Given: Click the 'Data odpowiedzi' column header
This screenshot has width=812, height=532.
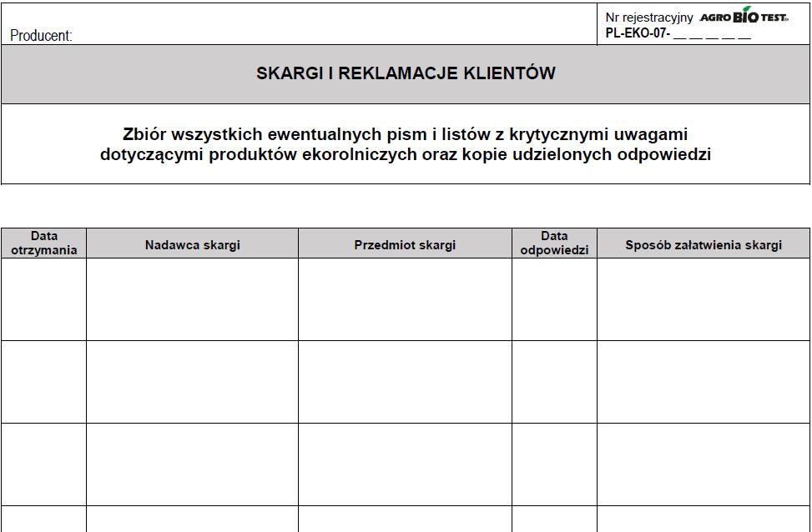Looking at the screenshot, I should pyautogui.click(x=555, y=243).
